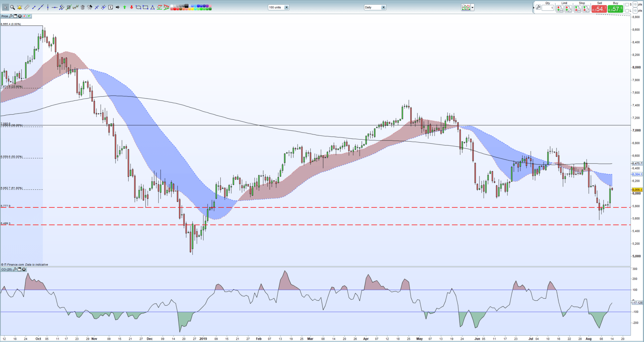Click the trash bin delete tool

coord(83,7)
